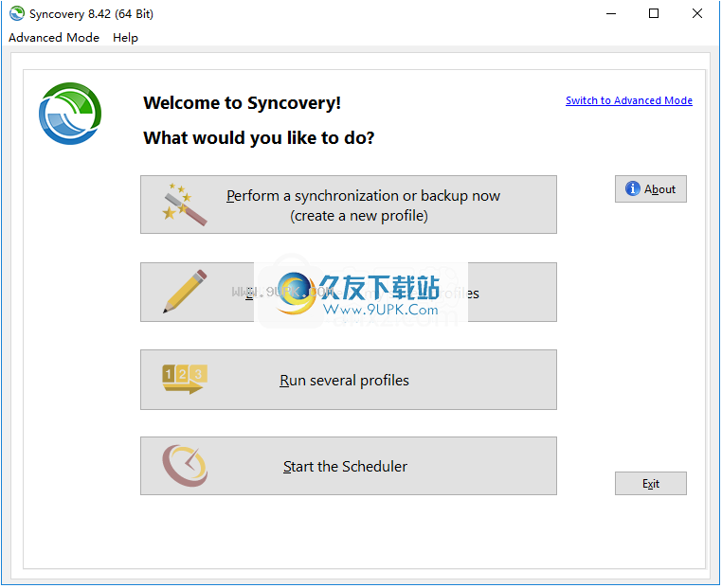Close the Syncovery window
Screen dimensions: 722x588
tap(697, 13)
